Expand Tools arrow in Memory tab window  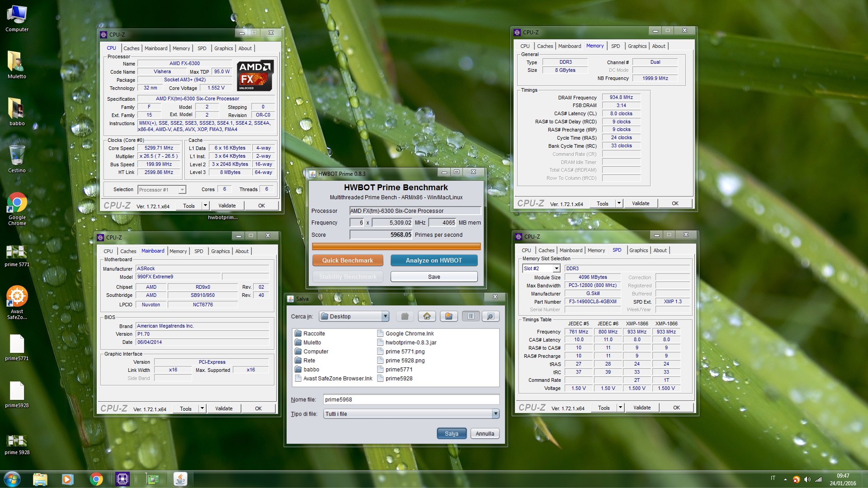pyautogui.click(x=619, y=203)
